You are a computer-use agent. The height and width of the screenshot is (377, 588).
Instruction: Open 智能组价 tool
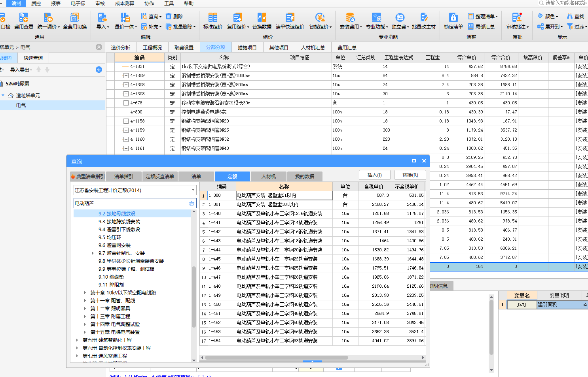tap(320, 21)
